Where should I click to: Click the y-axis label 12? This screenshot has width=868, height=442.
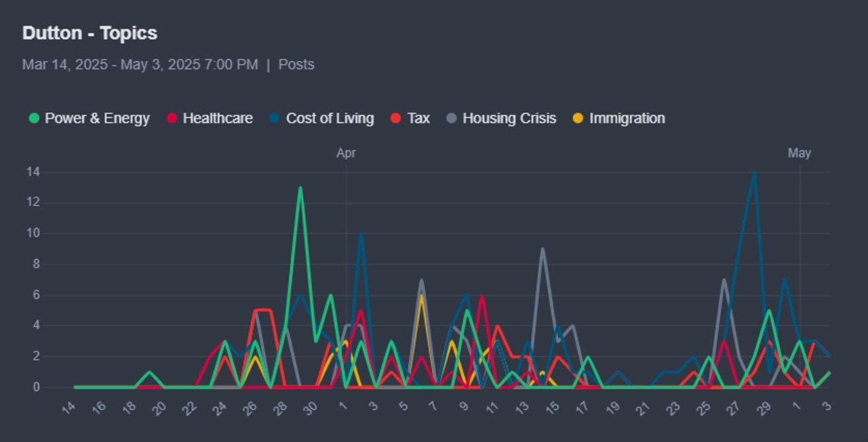33,203
